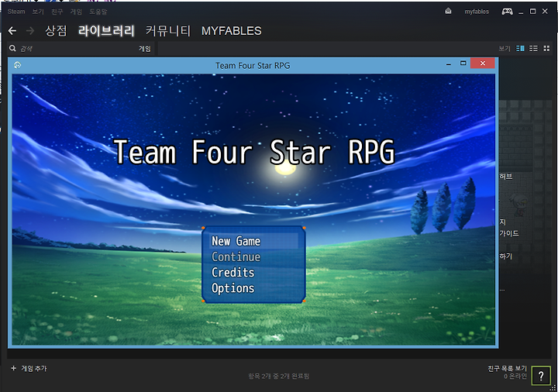This screenshot has height=392, width=558.
Task: Click the Team Four Star RPG title bar
Action: [253, 65]
